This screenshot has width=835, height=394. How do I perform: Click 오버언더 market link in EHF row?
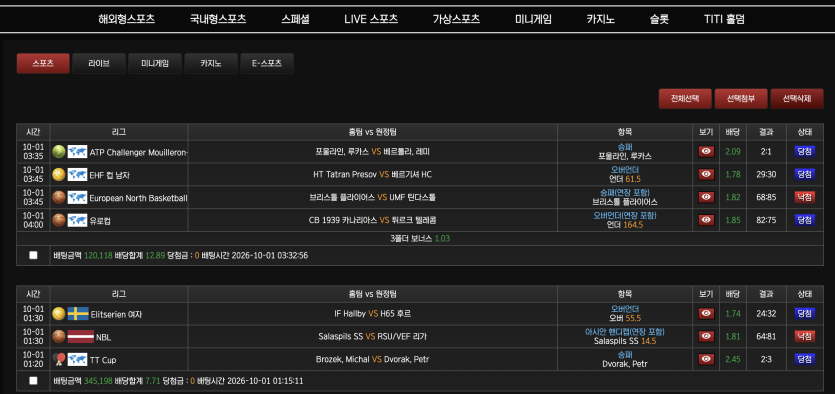point(625,170)
